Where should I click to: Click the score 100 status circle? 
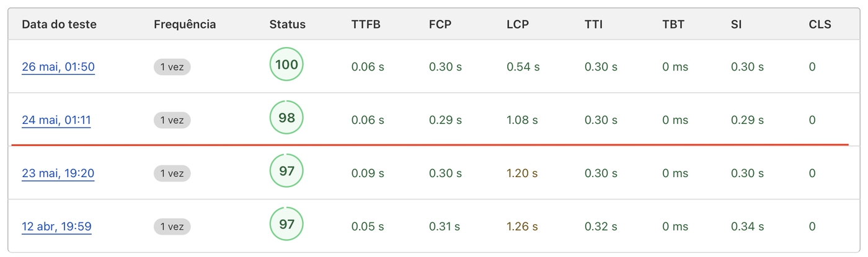pos(286,64)
